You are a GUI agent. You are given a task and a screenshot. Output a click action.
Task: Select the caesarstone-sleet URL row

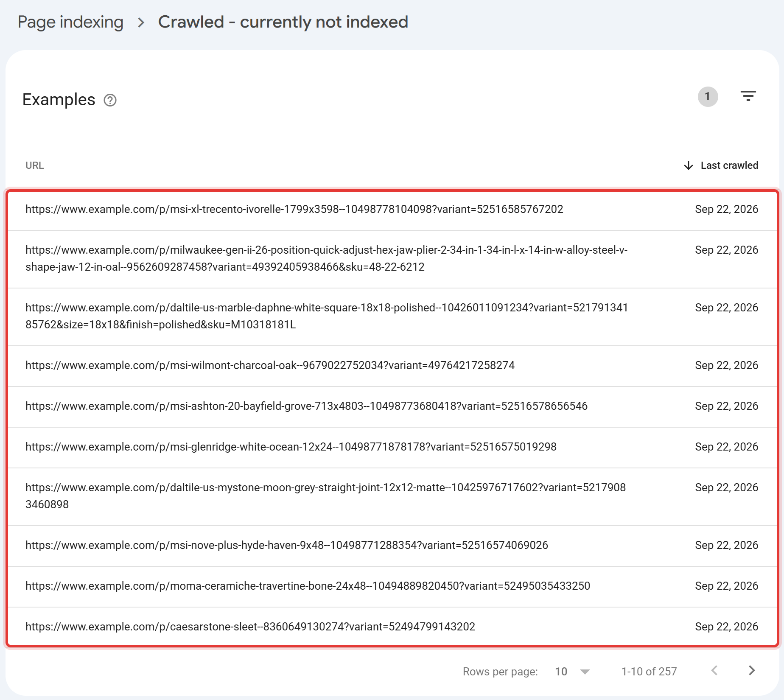392,627
